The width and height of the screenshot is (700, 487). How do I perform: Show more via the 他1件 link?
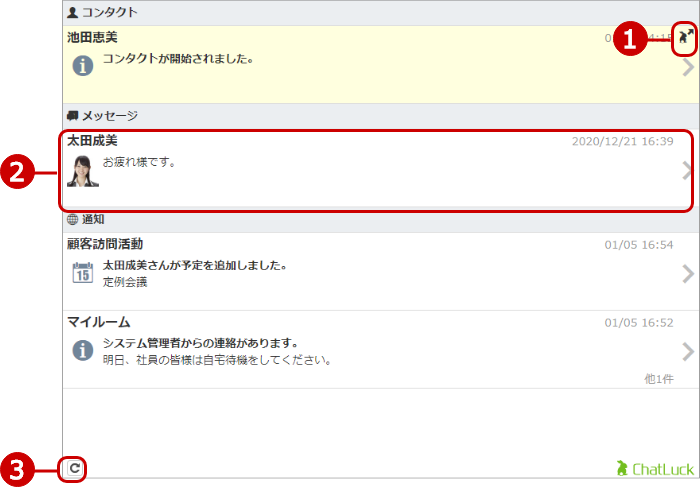click(658, 379)
